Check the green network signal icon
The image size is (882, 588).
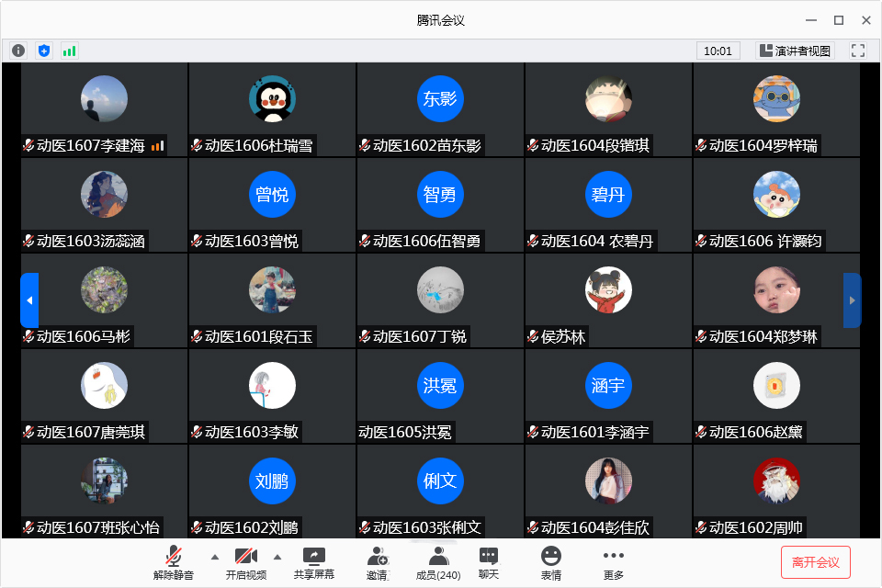point(69,51)
